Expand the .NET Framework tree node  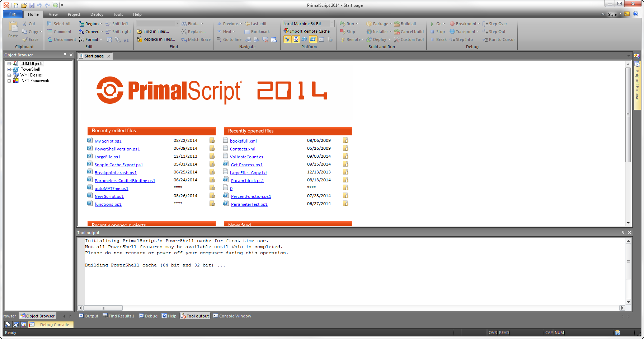(x=9, y=81)
